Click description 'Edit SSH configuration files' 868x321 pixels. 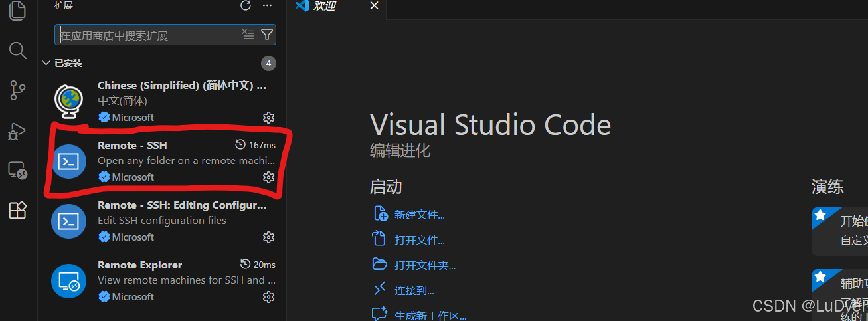pos(162,221)
